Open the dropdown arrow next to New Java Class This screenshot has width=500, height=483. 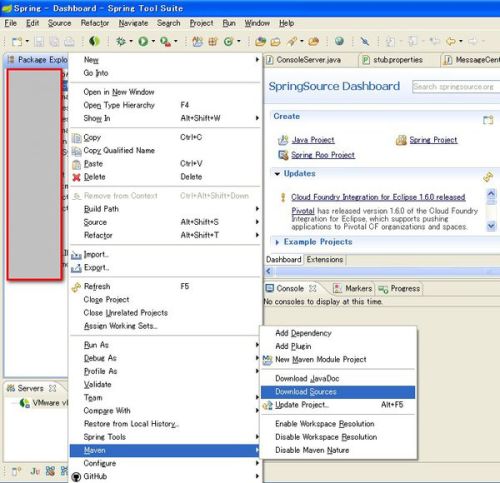click(239, 41)
